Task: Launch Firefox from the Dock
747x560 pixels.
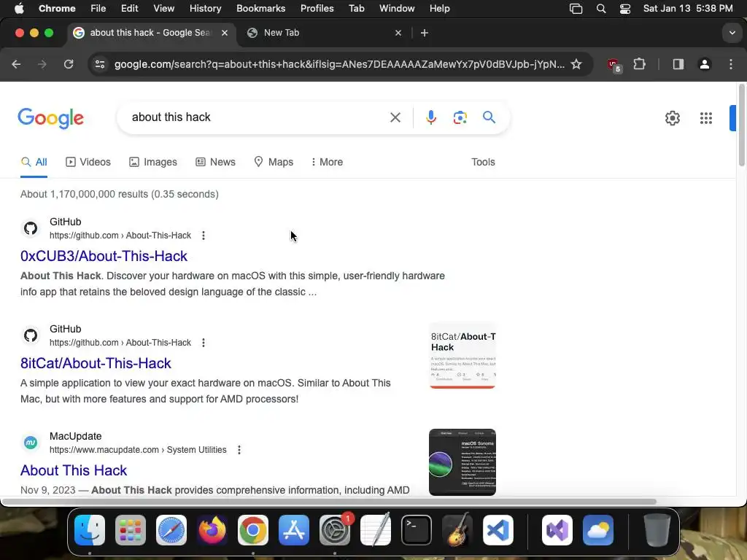Action: tap(212, 530)
